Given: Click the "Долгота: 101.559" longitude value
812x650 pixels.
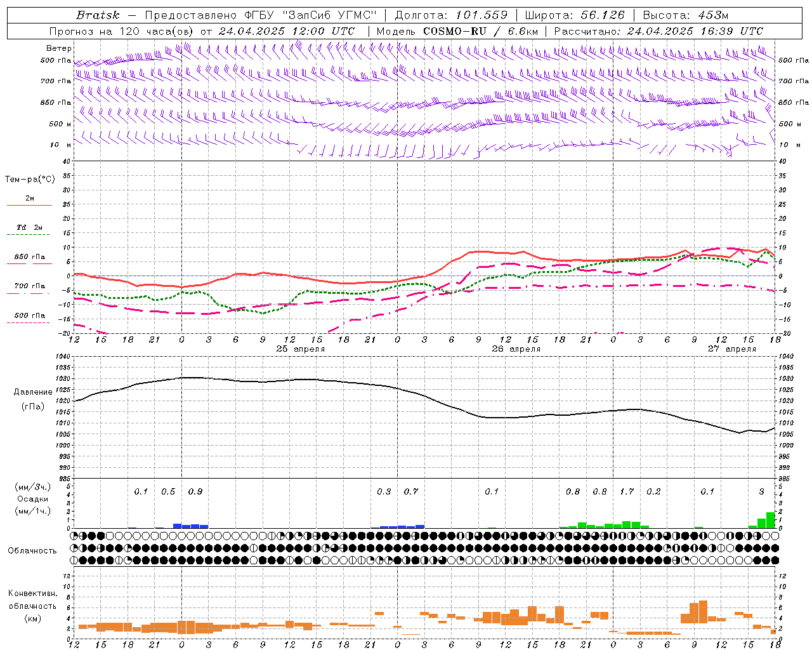Looking at the screenshot, I should click(451, 15).
